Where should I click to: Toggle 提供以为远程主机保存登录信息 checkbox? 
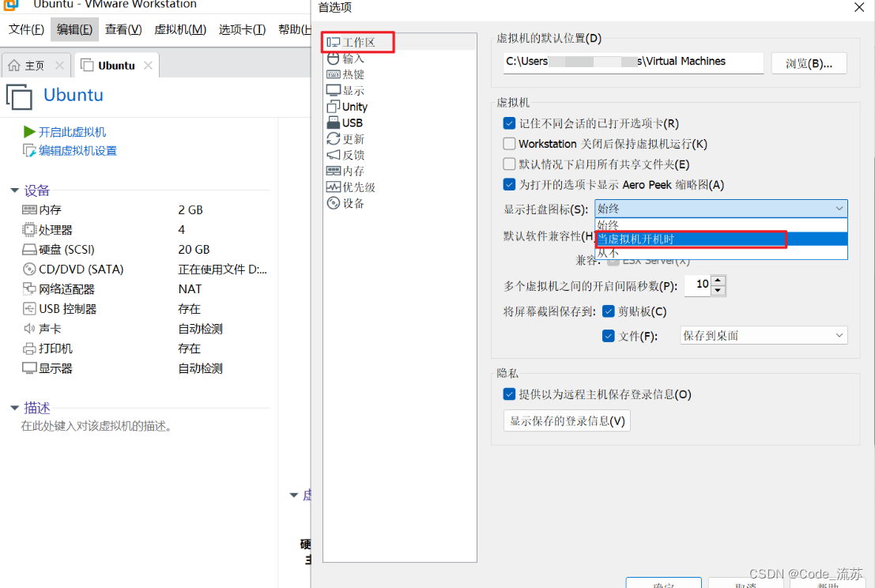click(509, 394)
